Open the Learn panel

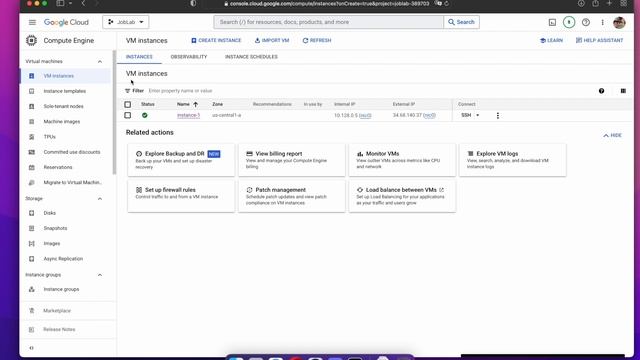tap(551, 40)
